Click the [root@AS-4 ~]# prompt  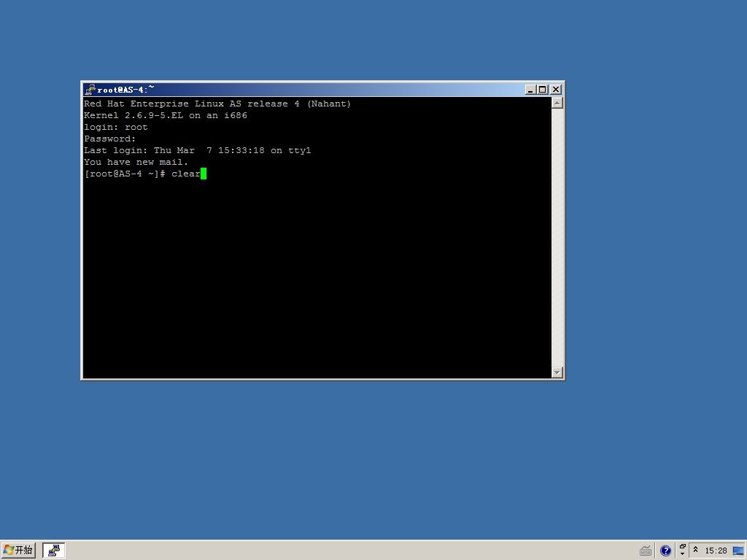tap(125, 174)
